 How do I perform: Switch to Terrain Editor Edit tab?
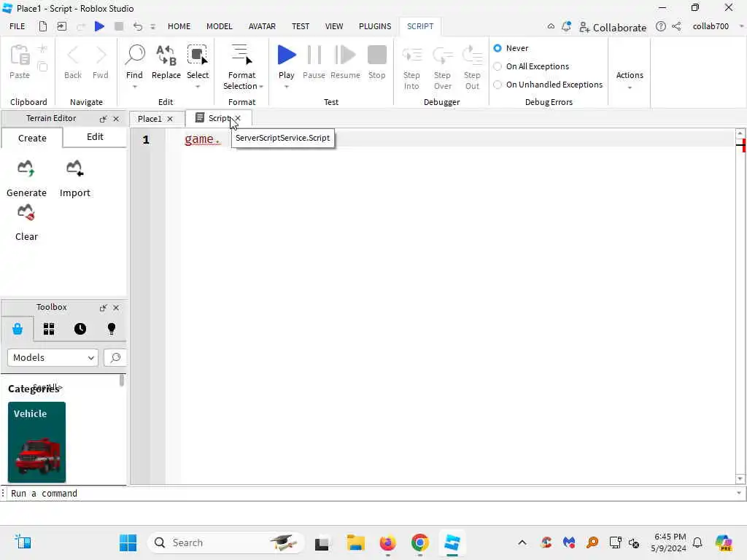coord(95,136)
